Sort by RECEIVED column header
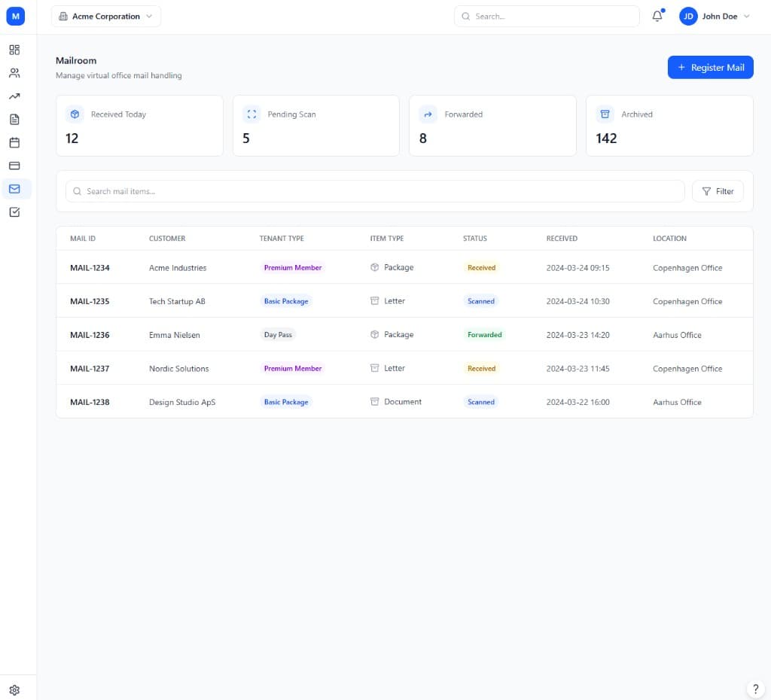The width and height of the screenshot is (771, 700). [562, 239]
